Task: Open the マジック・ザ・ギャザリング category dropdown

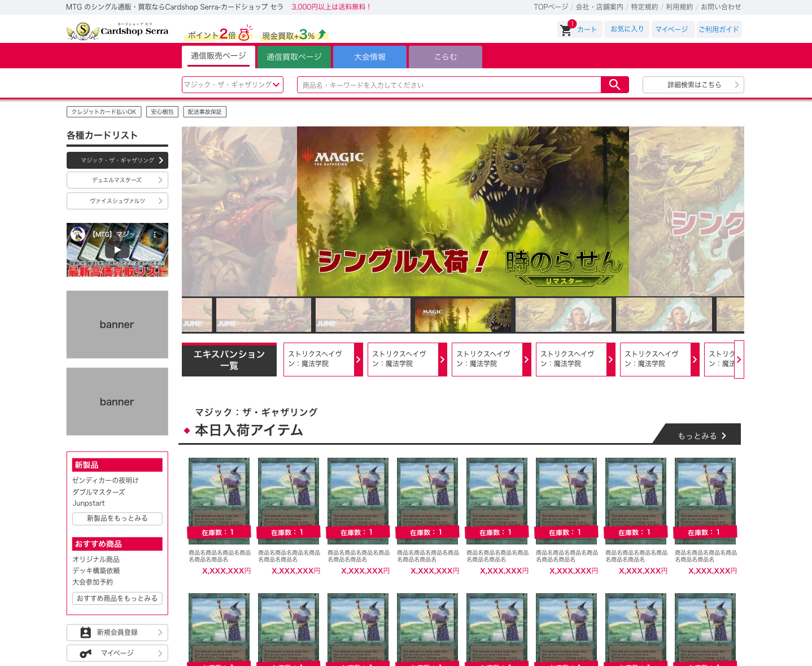Action: tap(233, 85)
